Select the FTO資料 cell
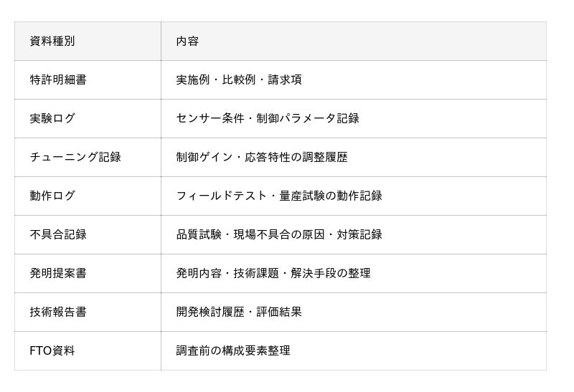This screenshot has height=392, width=574. pyautogui.click(x=88, y=351)
